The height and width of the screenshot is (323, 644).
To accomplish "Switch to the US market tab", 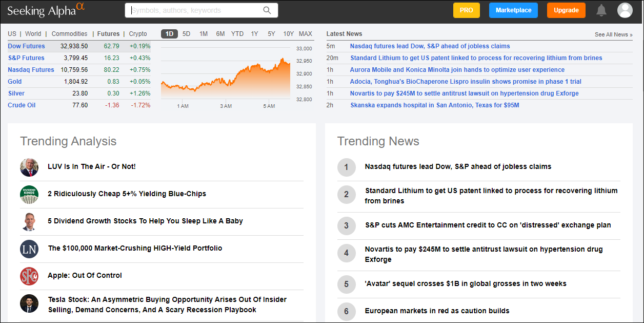I will coord(12,34).
